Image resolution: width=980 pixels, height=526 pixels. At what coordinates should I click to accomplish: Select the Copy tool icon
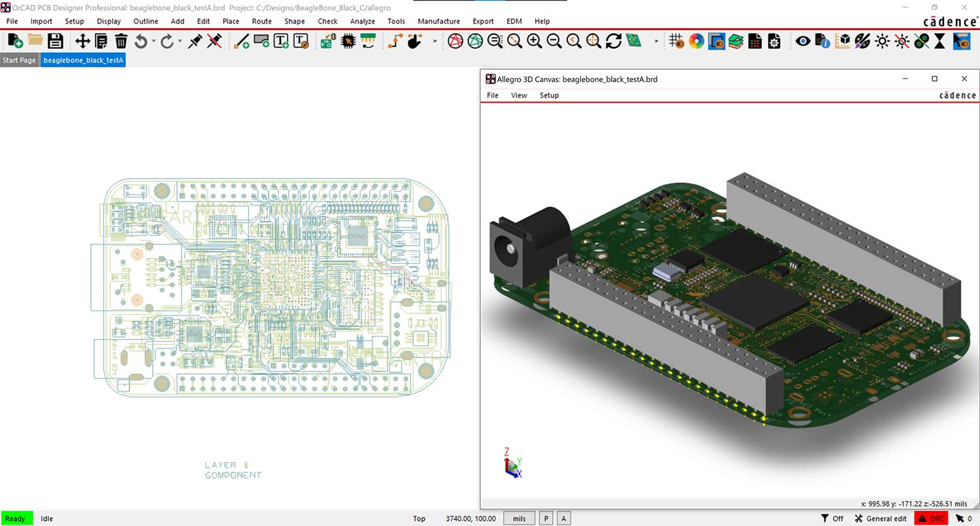(x=101, y=41)
